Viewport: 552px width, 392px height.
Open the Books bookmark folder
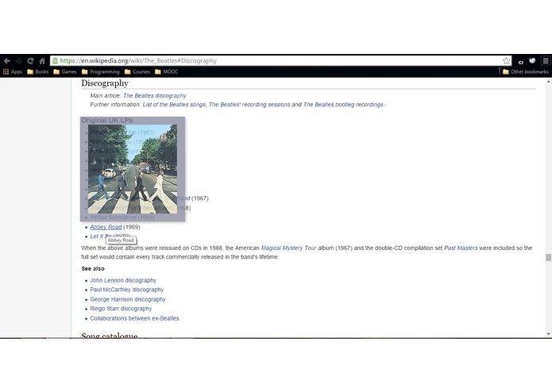point(38,71)
